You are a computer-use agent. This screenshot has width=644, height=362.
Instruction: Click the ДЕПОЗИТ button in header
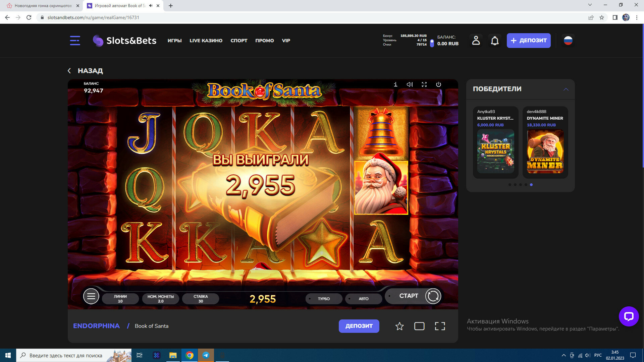pyautogui.click(x=528, y=41)
